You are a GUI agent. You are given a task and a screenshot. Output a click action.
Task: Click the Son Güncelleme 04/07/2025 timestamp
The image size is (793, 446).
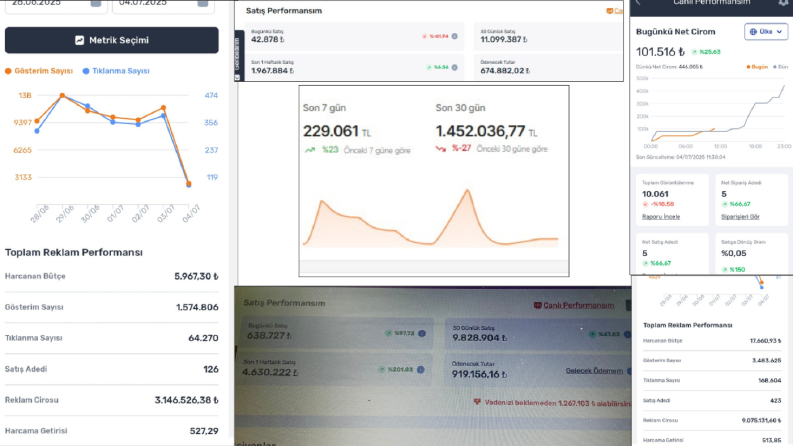(681, 157)
